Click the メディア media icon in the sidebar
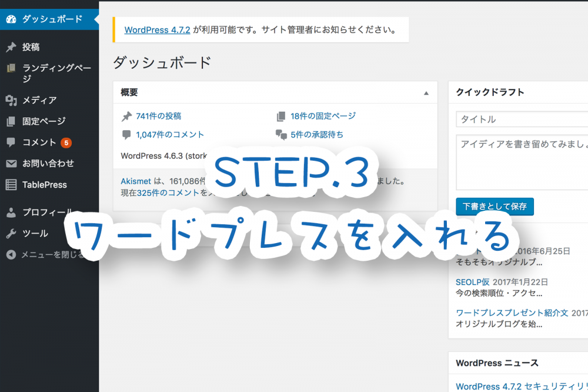The image size is (588, 392). (x=11, y=100)
